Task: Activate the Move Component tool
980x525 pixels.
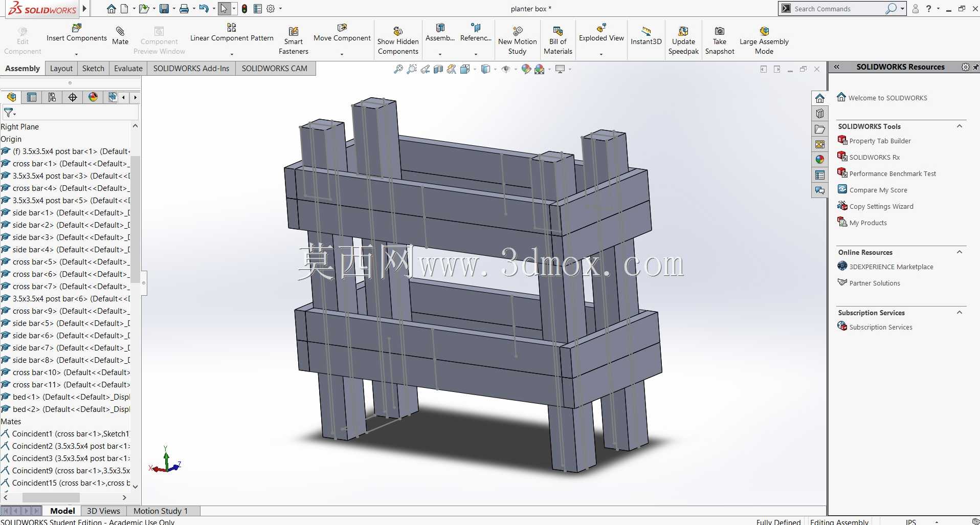Action: (342, 33)
